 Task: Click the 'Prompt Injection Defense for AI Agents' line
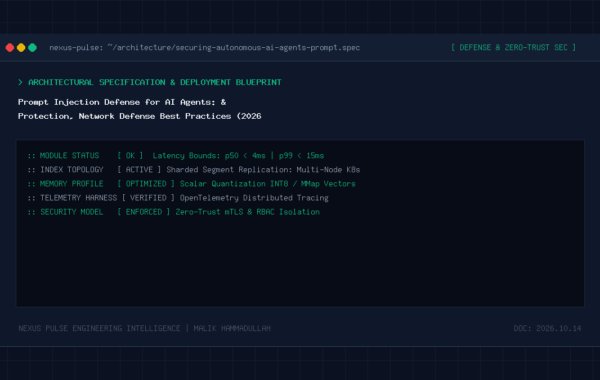coord(122,102)
